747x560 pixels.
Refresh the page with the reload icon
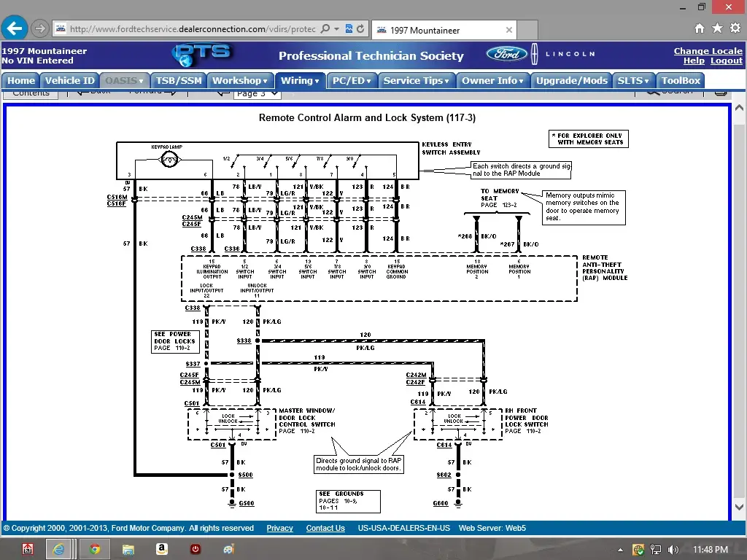(360, 29)
